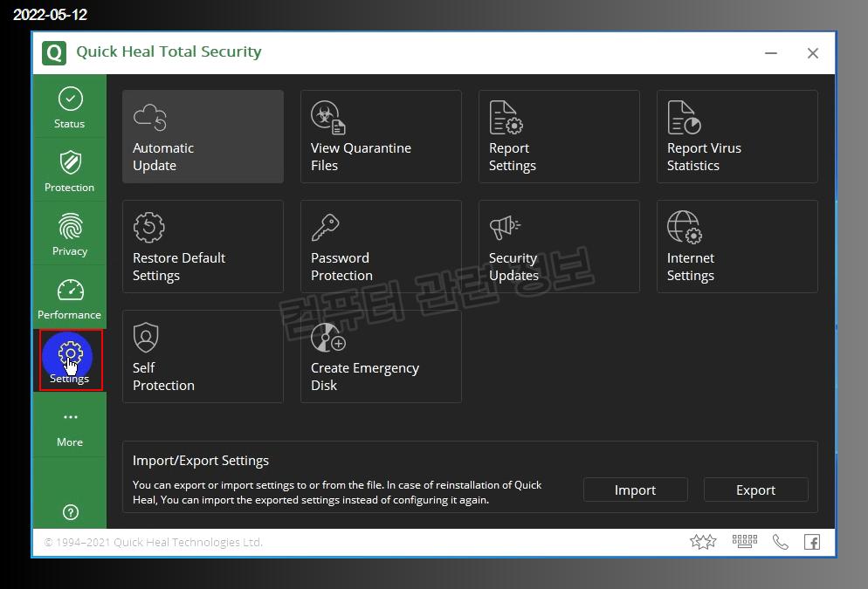
Task: Open the Internet Settings tile
Action: point(737,247)
